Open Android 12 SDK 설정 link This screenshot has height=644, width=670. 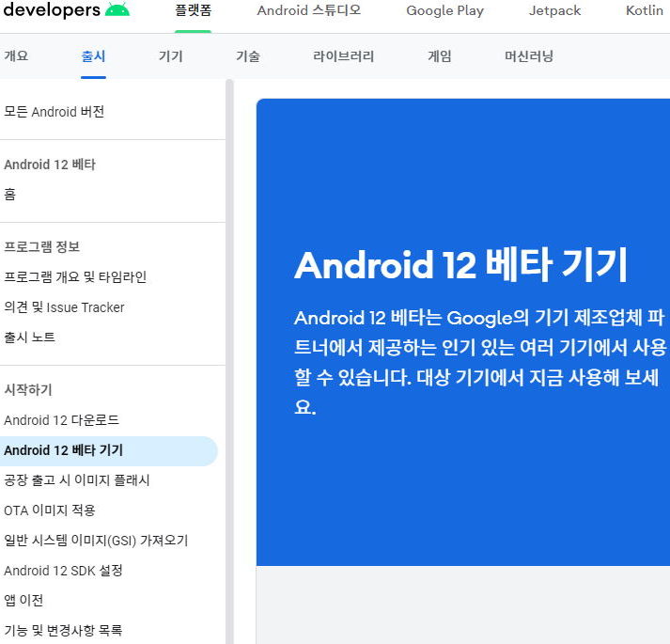click(x=63, y=571)
